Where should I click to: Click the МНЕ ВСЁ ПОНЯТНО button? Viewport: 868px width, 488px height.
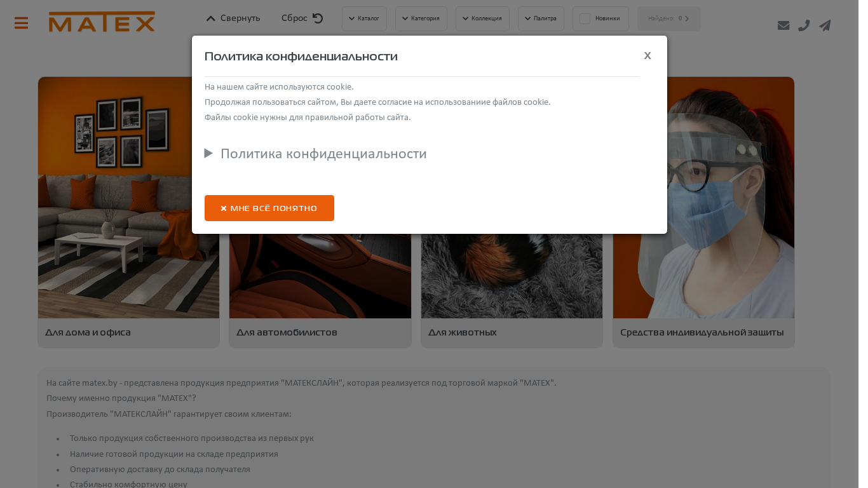(x=269, y=208)
